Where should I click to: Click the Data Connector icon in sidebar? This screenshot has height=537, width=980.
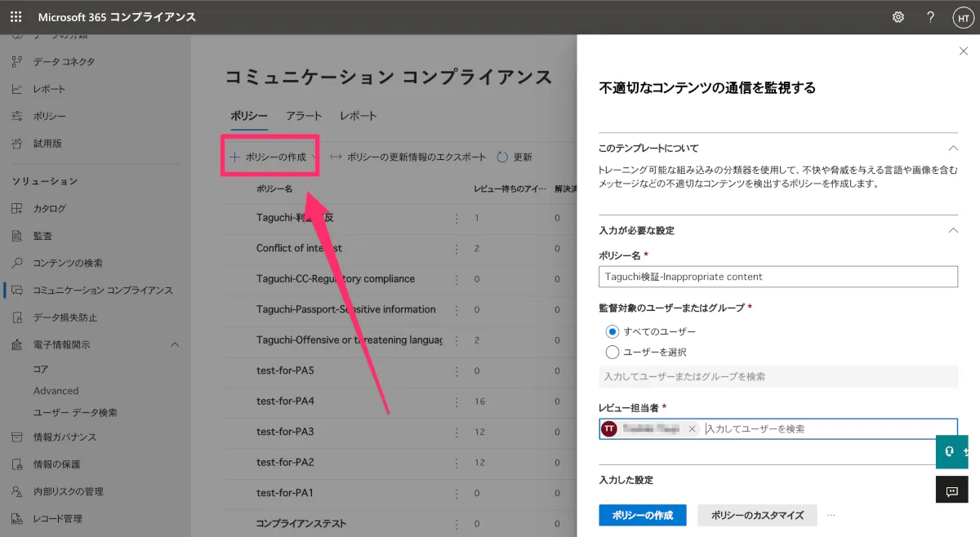point(17,62)
